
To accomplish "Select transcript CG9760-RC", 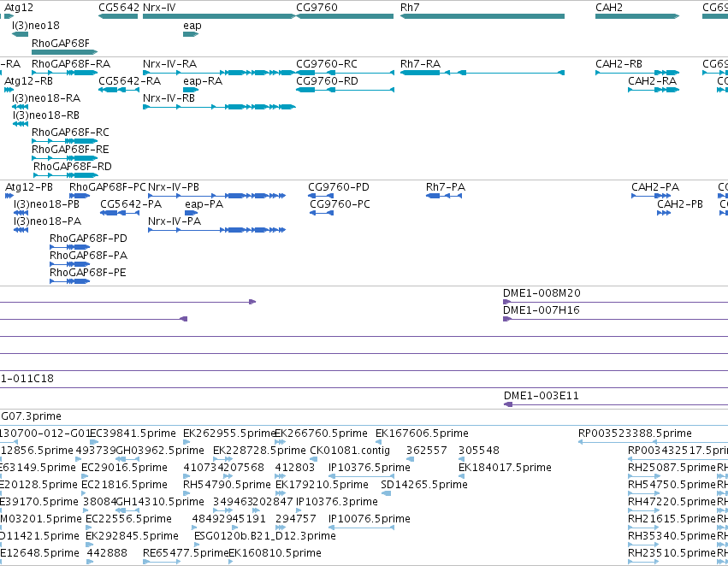I will [x=327, y=63].
